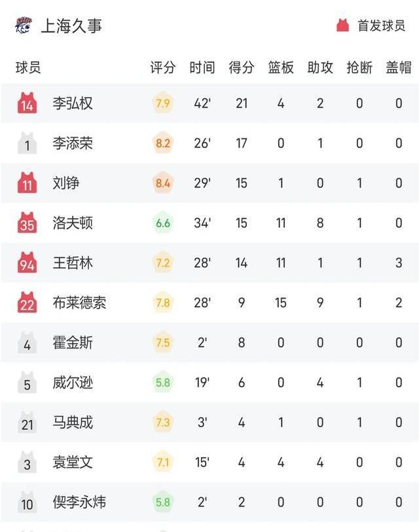Viewport: 419px width, 532px height.
Task: Click the 6.6 green rating badge
Action: coord(163,223)
